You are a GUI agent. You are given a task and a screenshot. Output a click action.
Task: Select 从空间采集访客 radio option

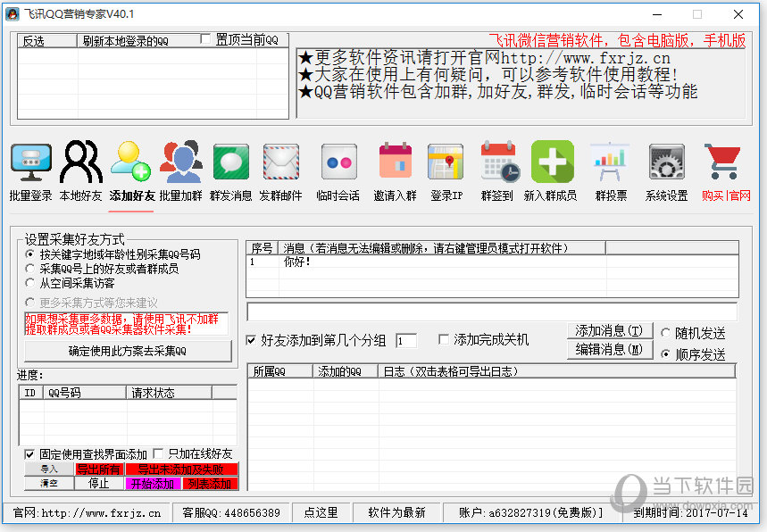coord(30,283)
